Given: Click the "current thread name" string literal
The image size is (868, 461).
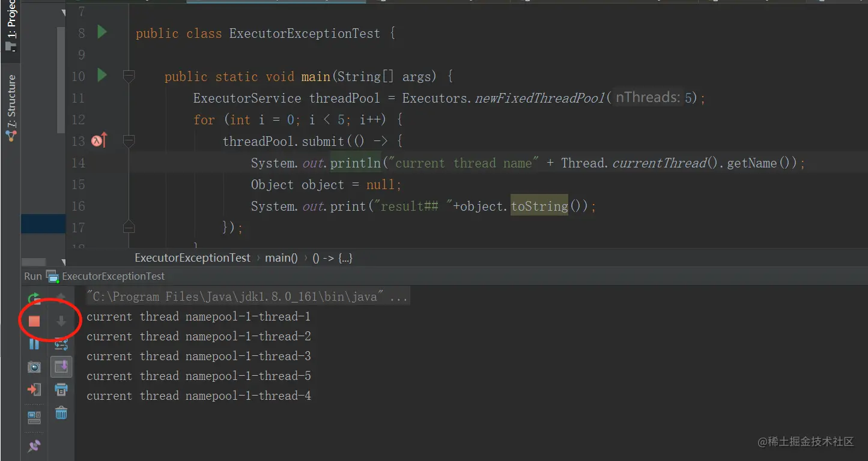Looking at the screenshot, I should coord(464,163).
